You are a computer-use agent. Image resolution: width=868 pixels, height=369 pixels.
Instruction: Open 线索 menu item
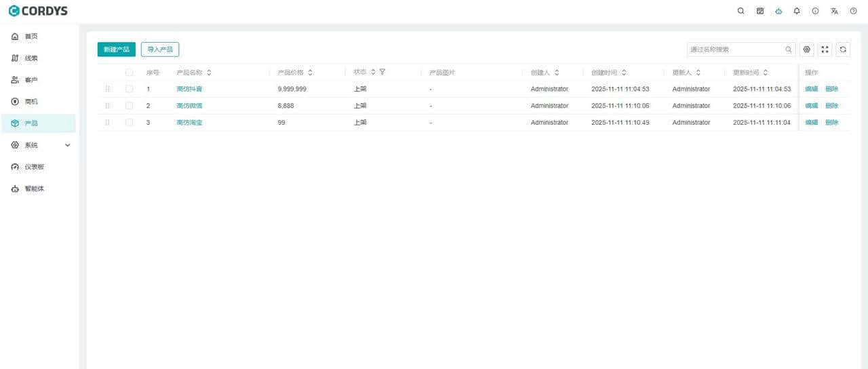tap(38, 58)
